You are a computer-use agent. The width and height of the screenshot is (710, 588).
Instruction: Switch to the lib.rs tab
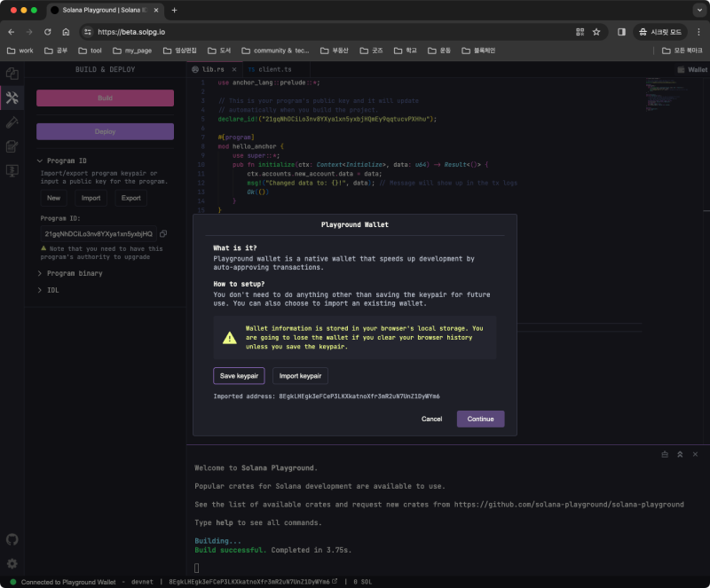pyautogui.click(x=212, y=69)
